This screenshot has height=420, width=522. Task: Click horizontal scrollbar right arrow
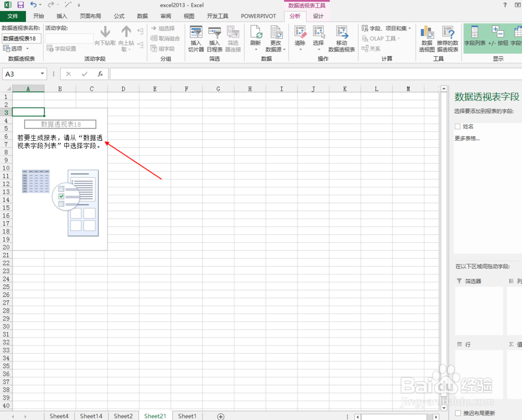(436, 417)
